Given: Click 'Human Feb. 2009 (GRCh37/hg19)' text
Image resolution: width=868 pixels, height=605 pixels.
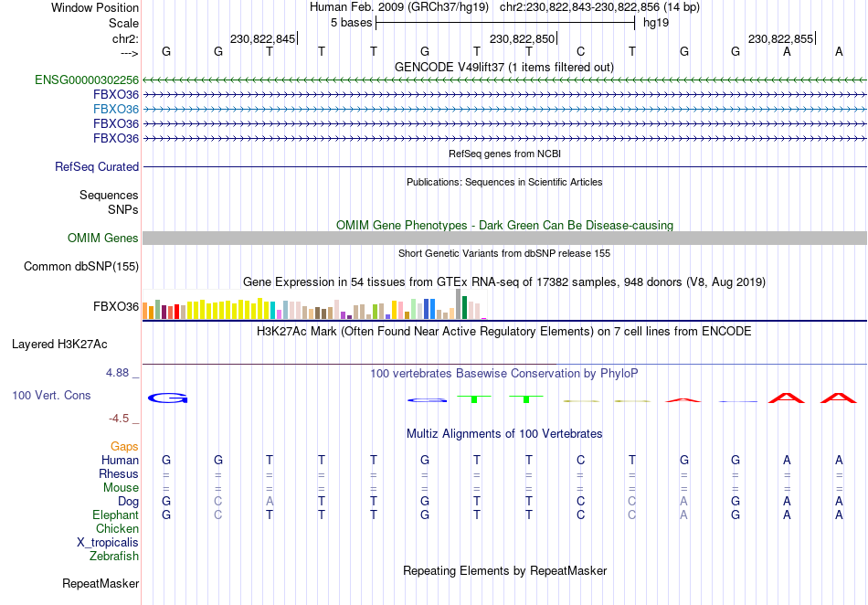Looking at the screenshot, I should point(399,7).
